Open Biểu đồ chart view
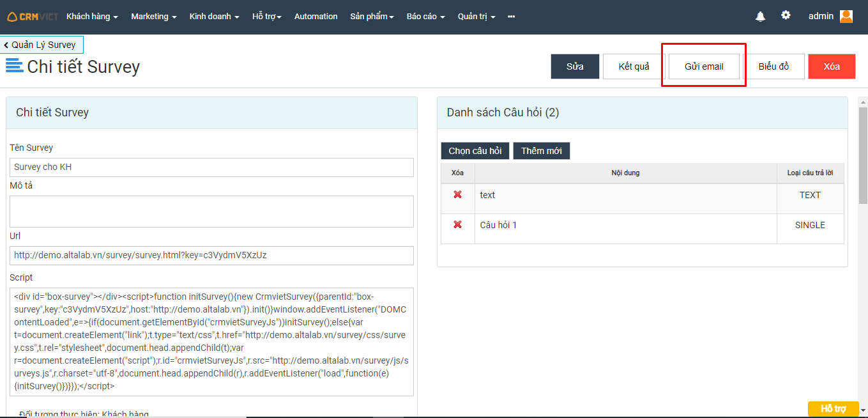This screenshot has height=418, width=868. tap(773, 66)
